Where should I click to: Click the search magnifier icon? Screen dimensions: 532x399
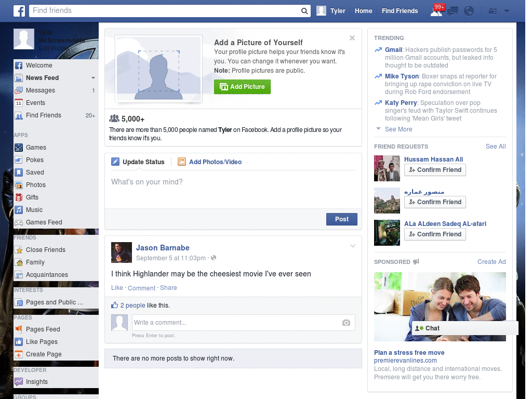[304, 11]
